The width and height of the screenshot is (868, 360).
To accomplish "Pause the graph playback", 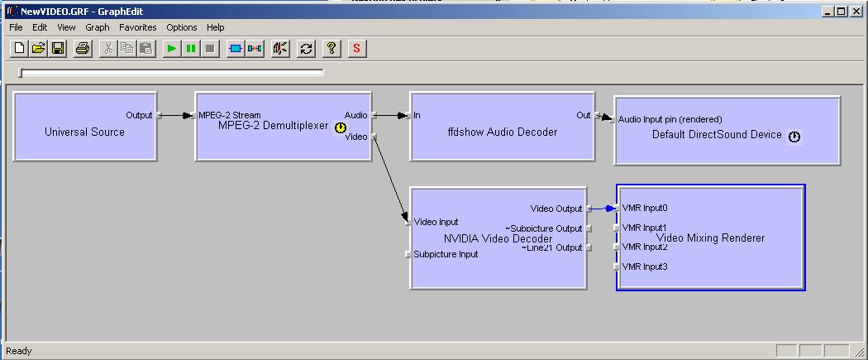I will pyautogui.click(x=191, y=49).
